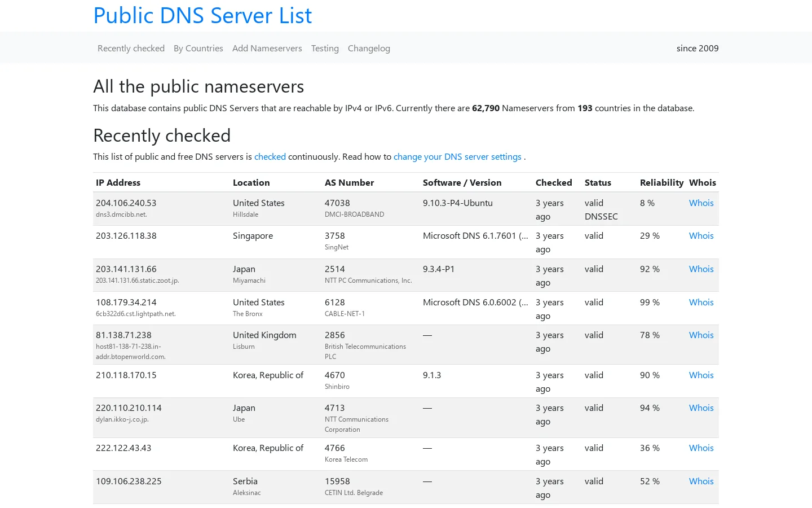Click the Singapore location cell
Image resolution: width=812 pixels, height=508 pixels.
pyautogui.click(x=253, y=235)
